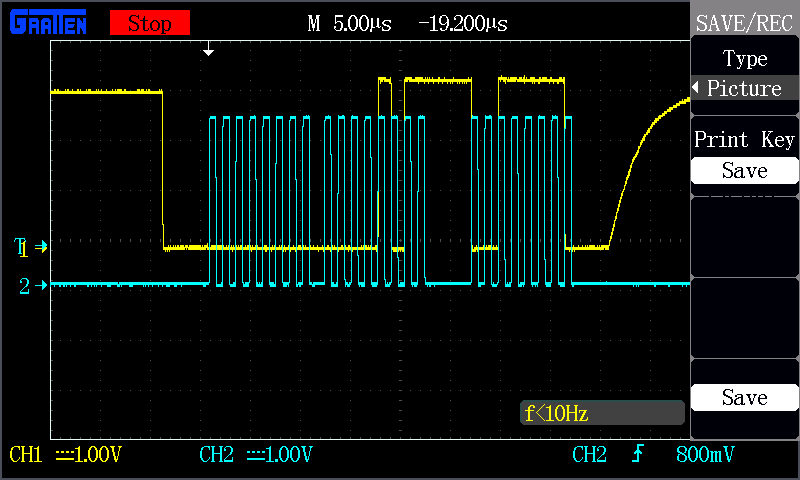Click the CH1 DC coupling symbol
The image size is (800, 480).
pyautogui.click(x=64, y=454)
